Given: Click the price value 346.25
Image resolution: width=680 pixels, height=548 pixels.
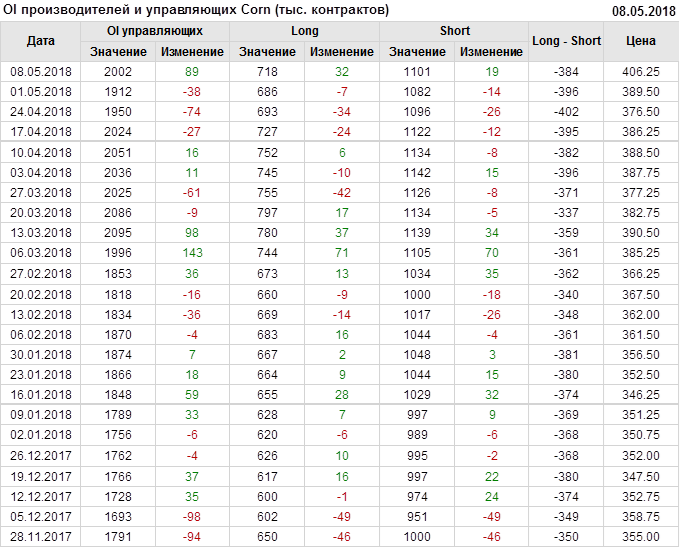Looking at the screenshot, I should 640,395.
